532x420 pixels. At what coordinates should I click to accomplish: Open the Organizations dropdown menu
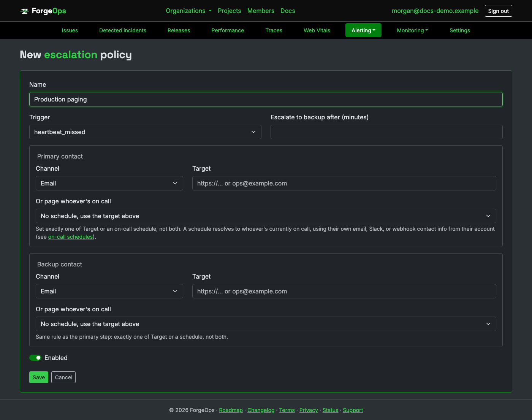[188, 11]
